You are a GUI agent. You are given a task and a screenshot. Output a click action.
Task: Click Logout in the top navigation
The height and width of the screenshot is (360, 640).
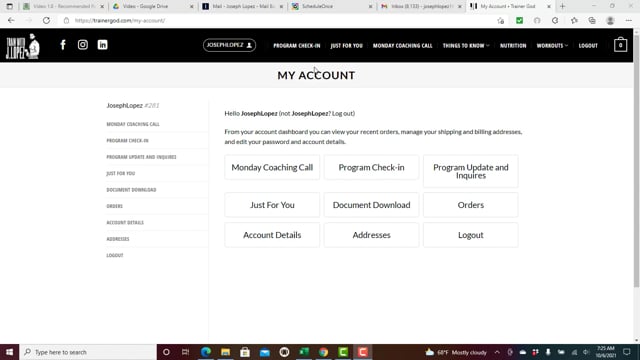tap(588, 46)
